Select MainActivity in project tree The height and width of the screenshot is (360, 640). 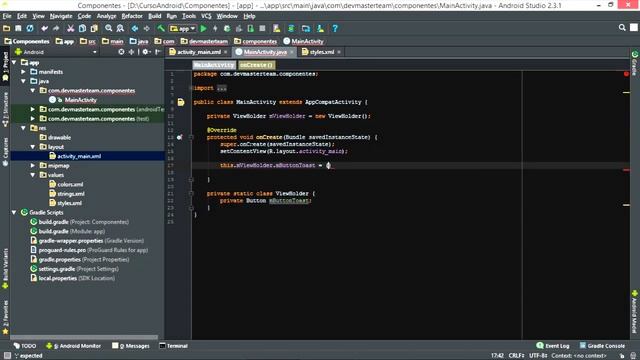[x=80, y=100]
